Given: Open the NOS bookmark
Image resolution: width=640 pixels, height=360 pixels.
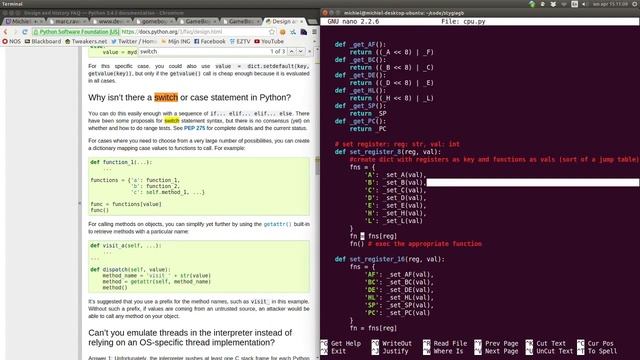Looking at the screenshot, I should click(11, 42).
